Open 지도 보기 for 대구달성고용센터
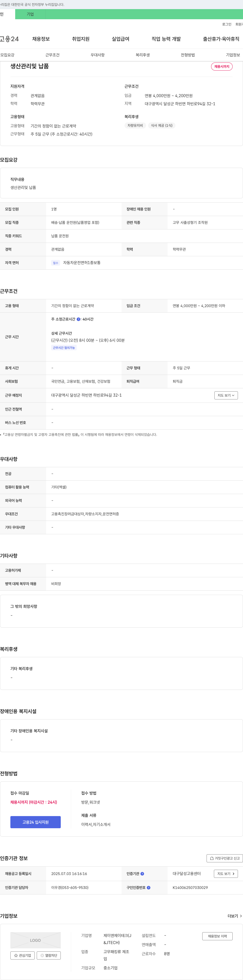 coord(226,874)
